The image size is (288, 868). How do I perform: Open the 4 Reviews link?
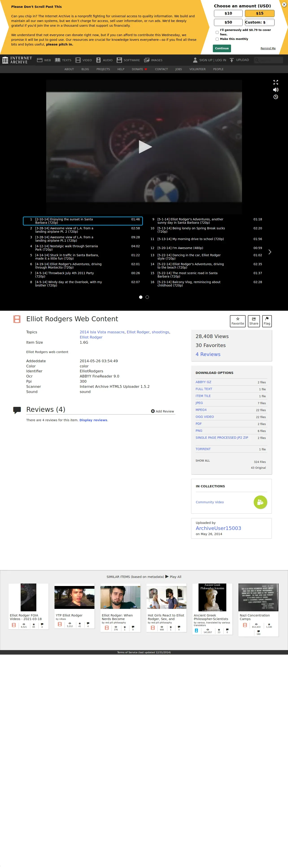[x=208, y=354]
